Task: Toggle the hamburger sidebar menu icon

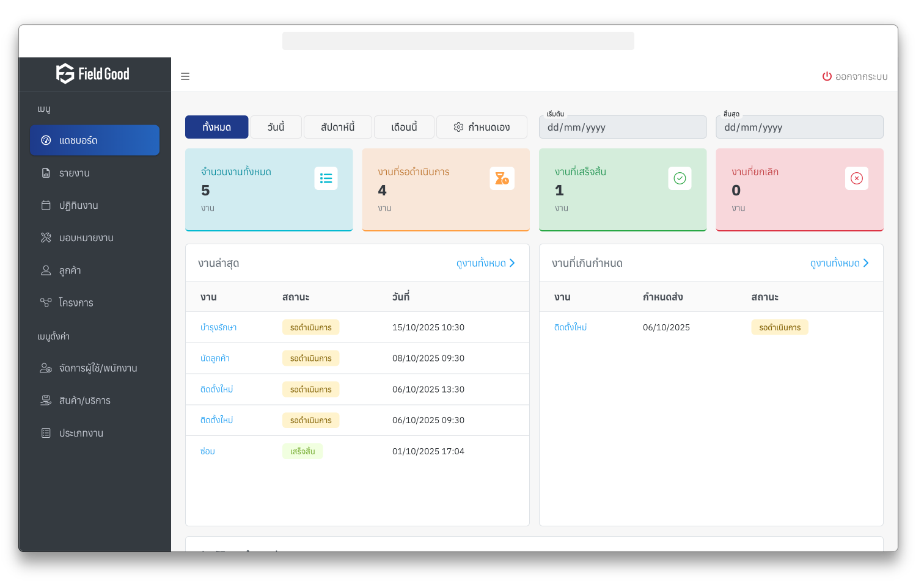Action: click(185, 76)
